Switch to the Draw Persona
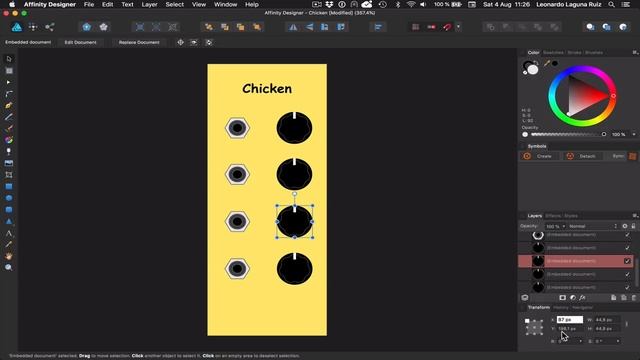This screenshot has height=360, width=640. 17,27
